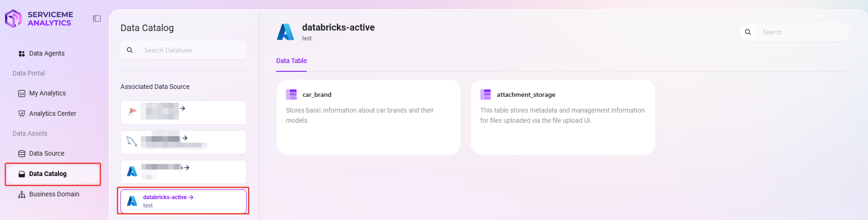The height and width of the screenshot is (220, 868).
Task: Go to Analytics Center
Action: point(52,113)
